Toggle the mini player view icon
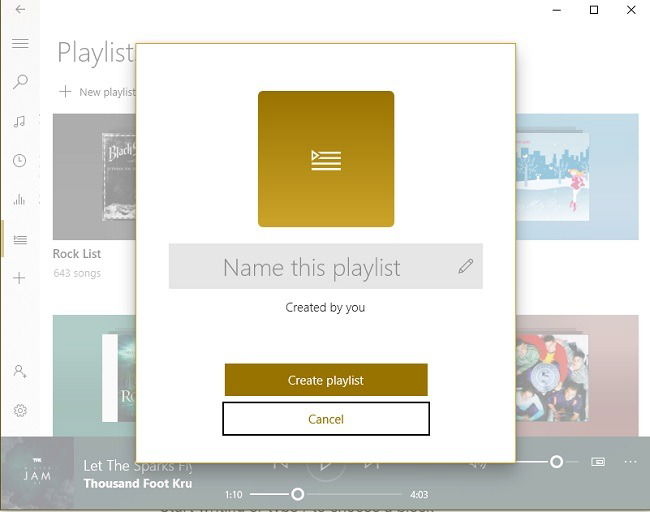Viewport: 650px width, 512px height. [598, 461]
